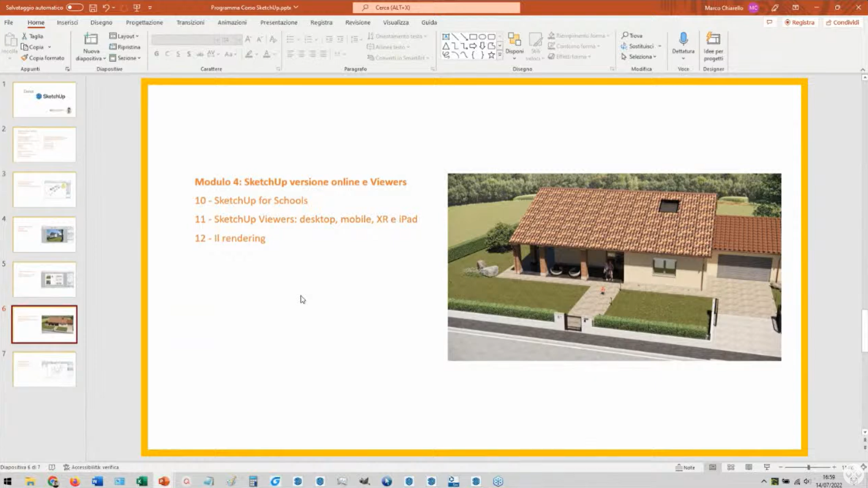This screenshot has height=488, width=868.
Task: Open the Inserisci ribbon tab
Action: (x=67, y=22)
